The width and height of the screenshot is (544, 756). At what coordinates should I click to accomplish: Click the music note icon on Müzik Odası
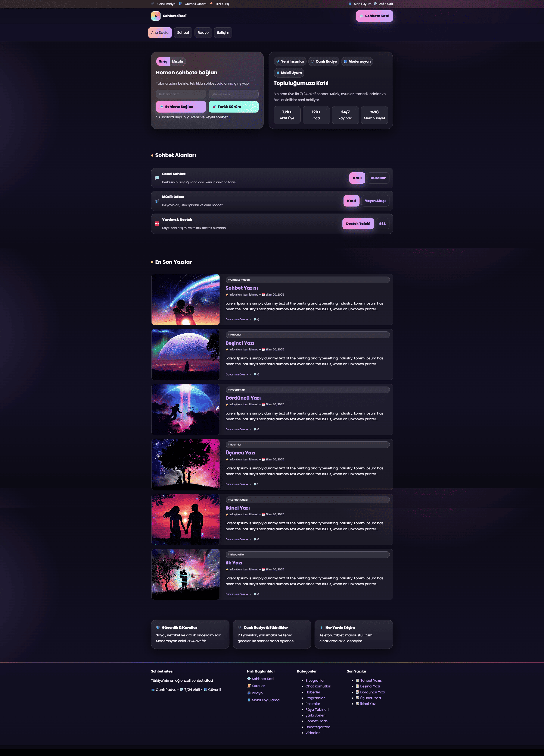pos(157,201)
